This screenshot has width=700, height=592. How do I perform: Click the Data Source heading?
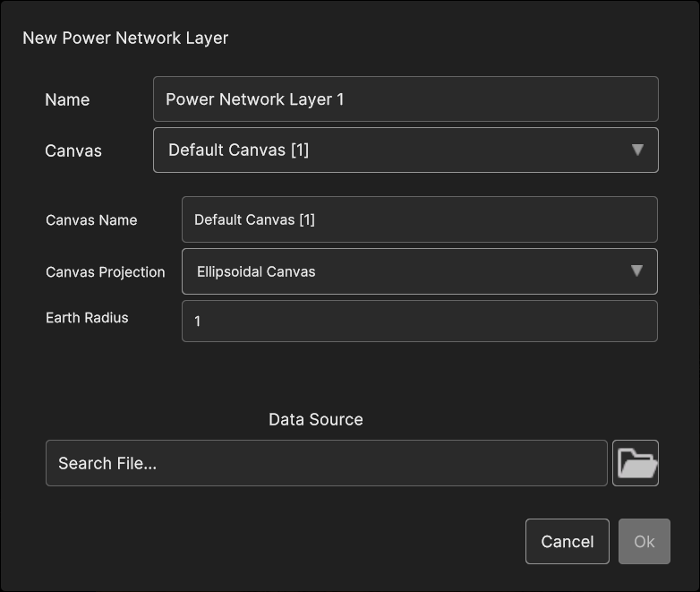316,419
